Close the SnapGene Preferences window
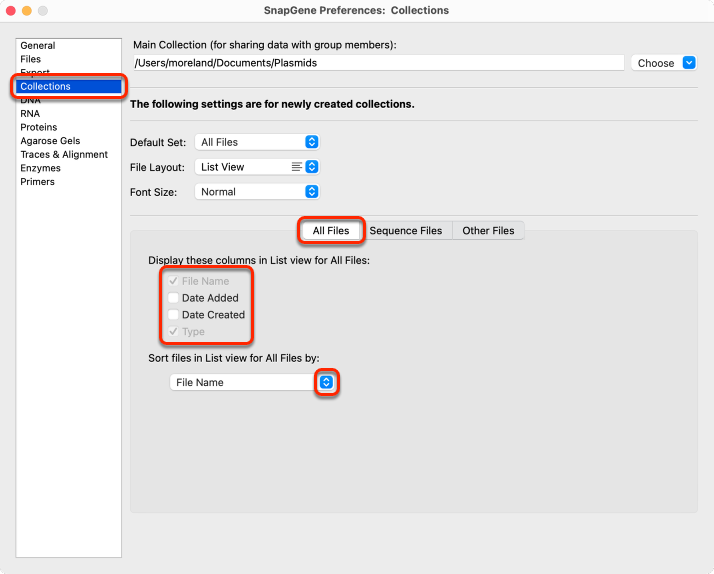Image resolution: width=714 pixels, height=574 pixels. (11, 10)
